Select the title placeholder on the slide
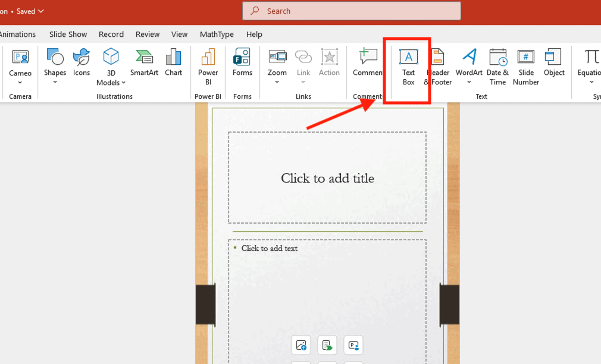The height and width of the screenshot is (364, 601). point(327,178)
